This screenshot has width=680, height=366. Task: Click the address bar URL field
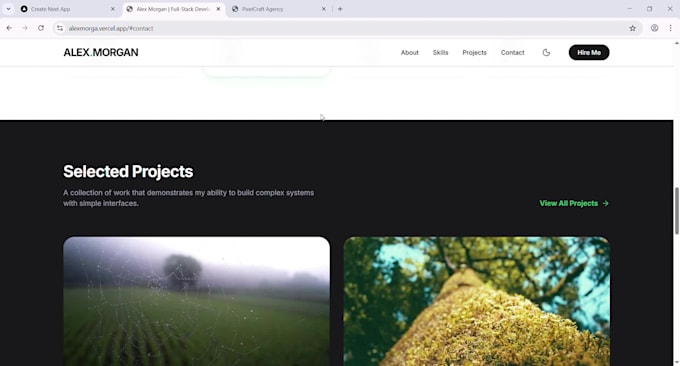[347, 28]
